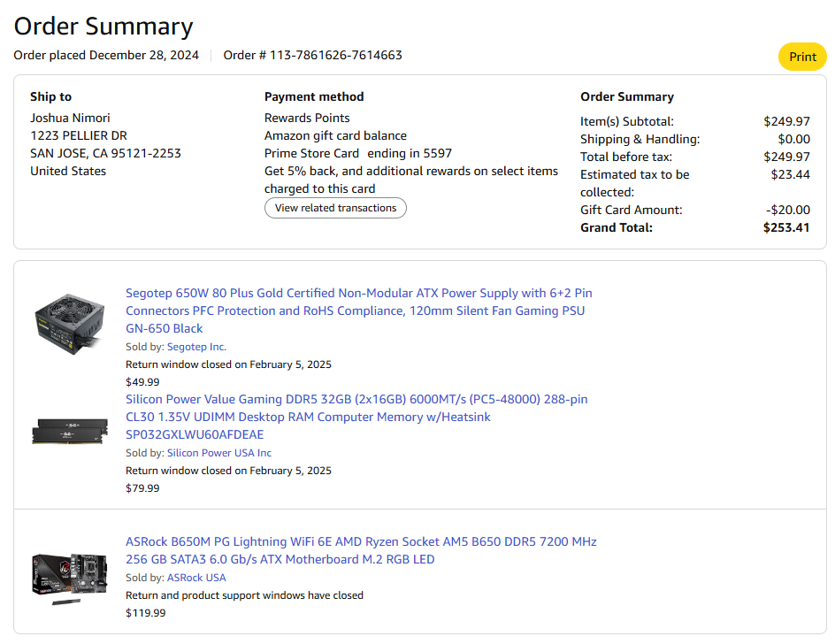Visit the Silicon Power USA Inc seller page
Viewport: 835px width, 644px height.
(x=218, y=453)
